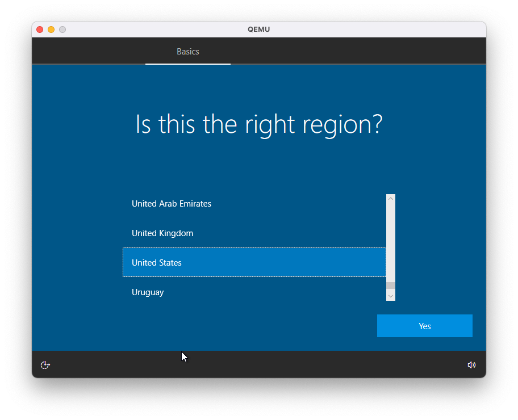Choose United Kingdom as the region
Image resolution: width=518 pixels, height=420 pixels.
click(162, 233)
